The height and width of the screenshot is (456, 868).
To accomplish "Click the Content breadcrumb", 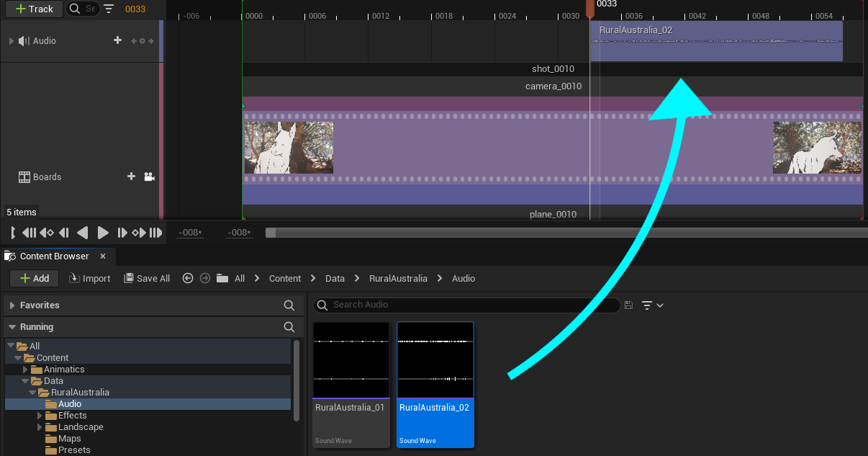I will (285, 278).
